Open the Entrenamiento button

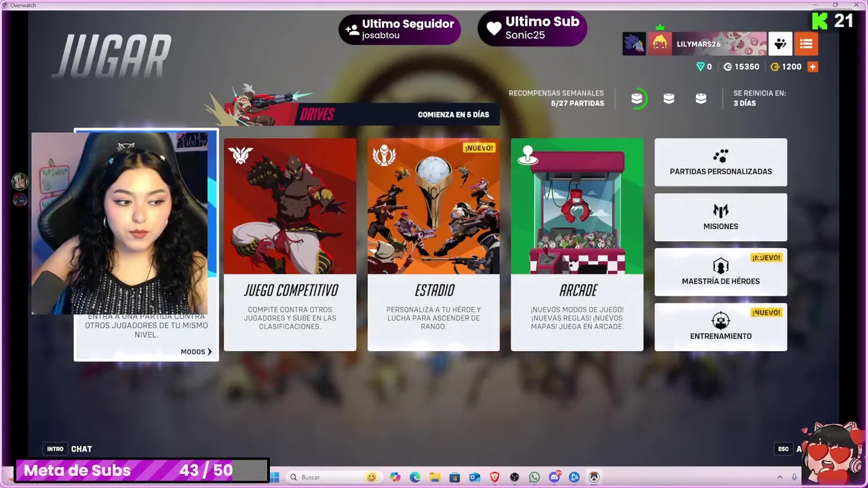pyautogui.click(x=721, y=327)
